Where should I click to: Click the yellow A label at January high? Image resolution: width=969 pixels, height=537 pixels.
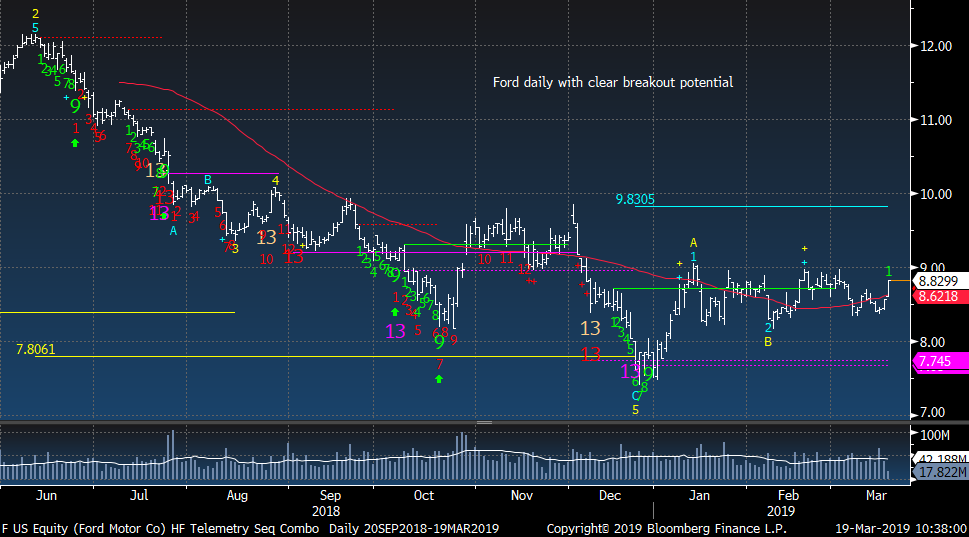(693, 243)
